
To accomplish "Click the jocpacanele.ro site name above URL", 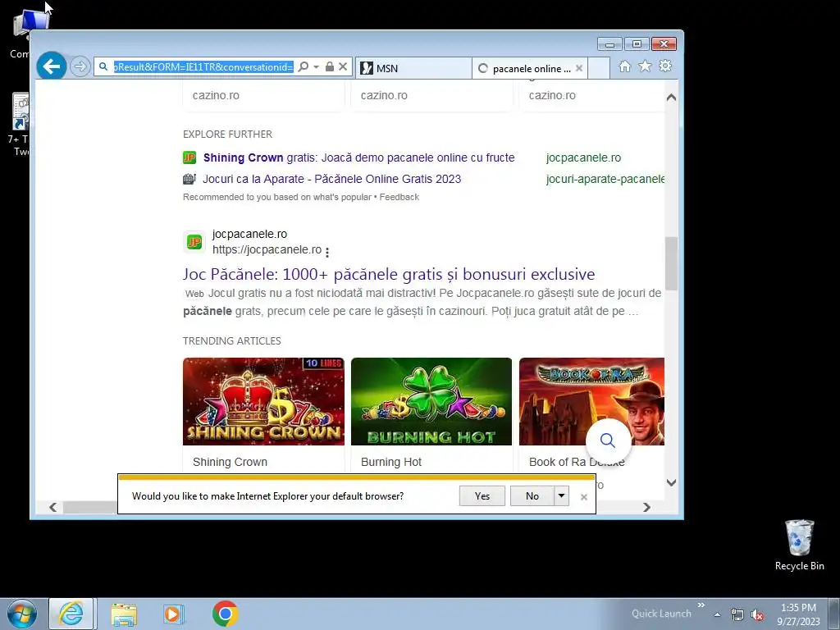I will 249,234.
